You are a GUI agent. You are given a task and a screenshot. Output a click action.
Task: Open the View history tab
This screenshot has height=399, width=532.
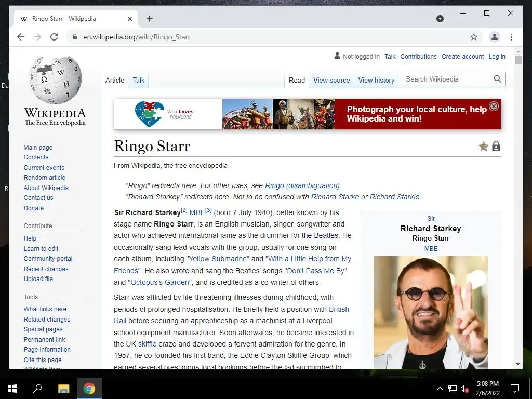[376, 80]
